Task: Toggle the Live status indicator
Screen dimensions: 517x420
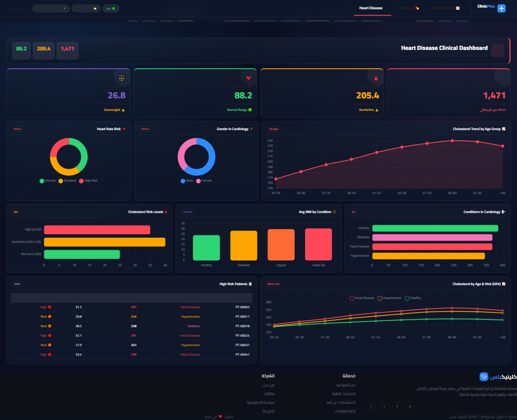Action: (111, 8)
